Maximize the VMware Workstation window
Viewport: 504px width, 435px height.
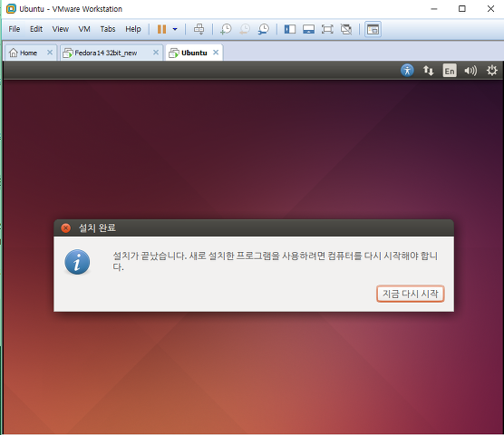(x=462, y=9)
